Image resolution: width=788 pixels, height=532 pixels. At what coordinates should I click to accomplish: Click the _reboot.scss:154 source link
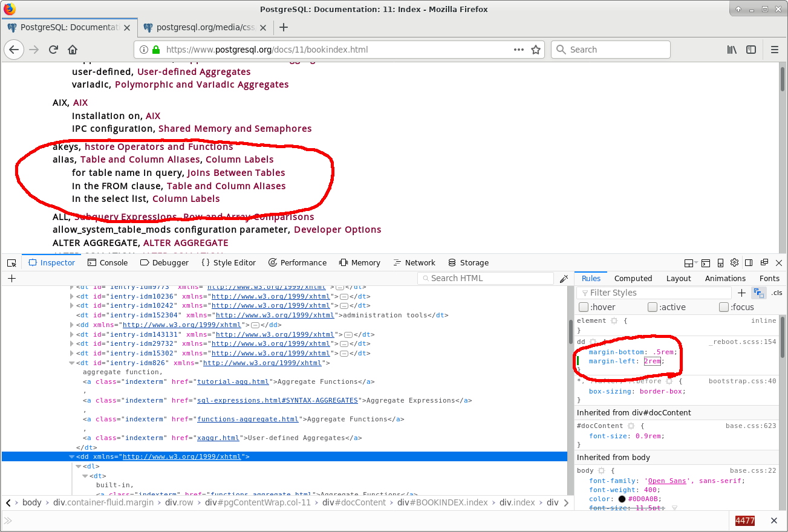tap(742, 342)
